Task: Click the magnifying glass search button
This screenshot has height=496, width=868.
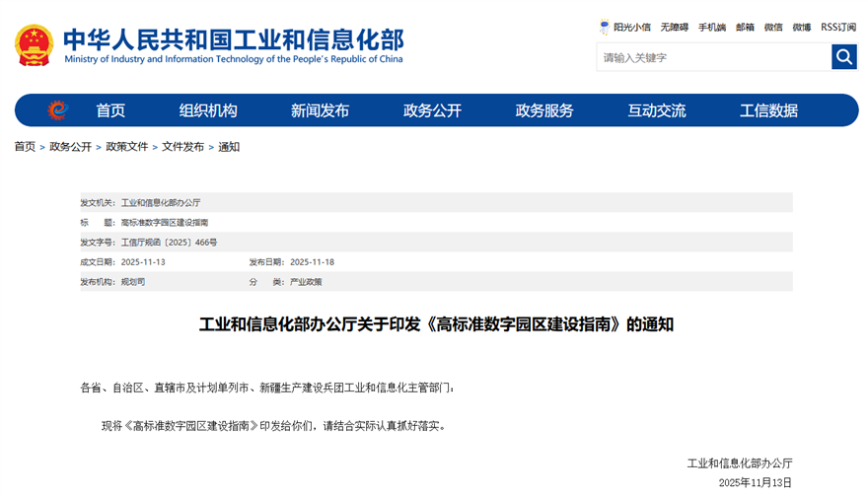Action: coord(844,57)
